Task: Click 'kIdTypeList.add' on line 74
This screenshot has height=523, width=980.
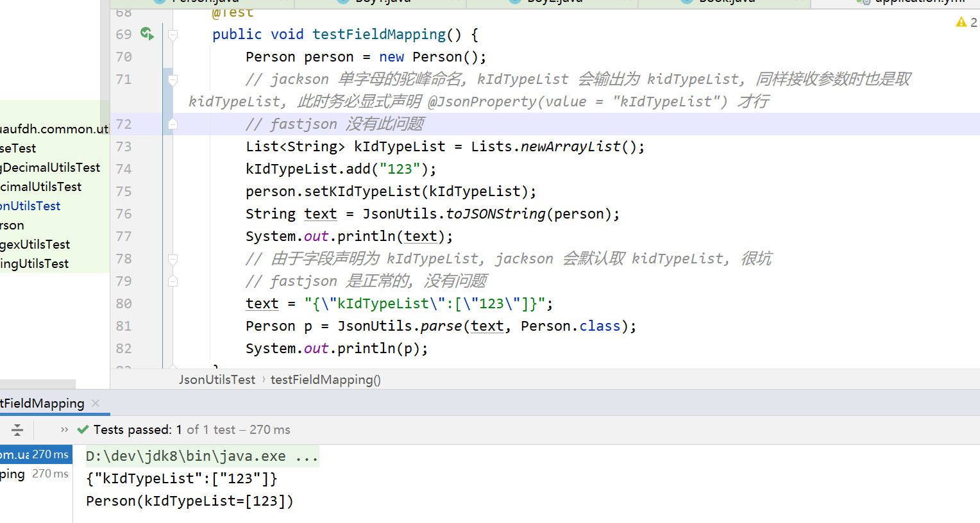Action: [x=308, y=169]
